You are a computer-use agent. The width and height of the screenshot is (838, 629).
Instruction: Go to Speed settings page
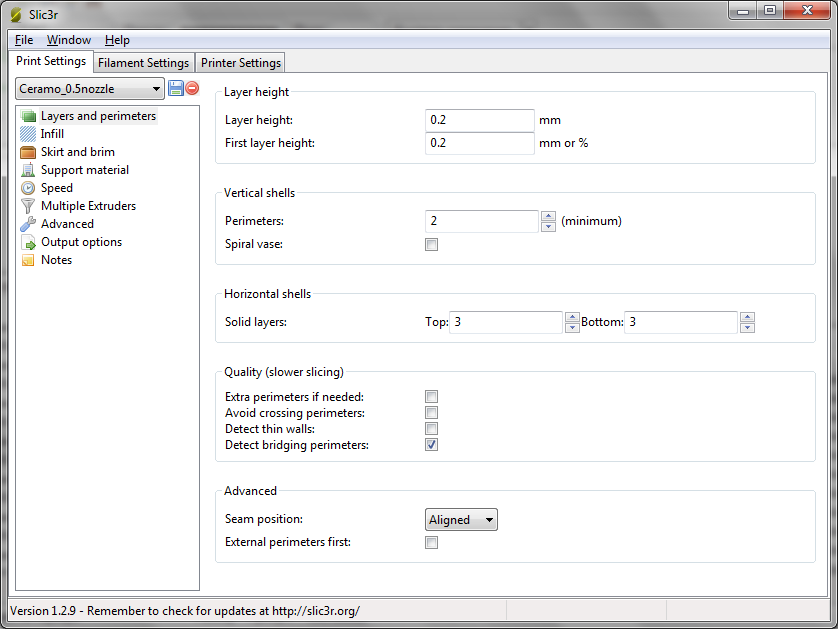57,188
